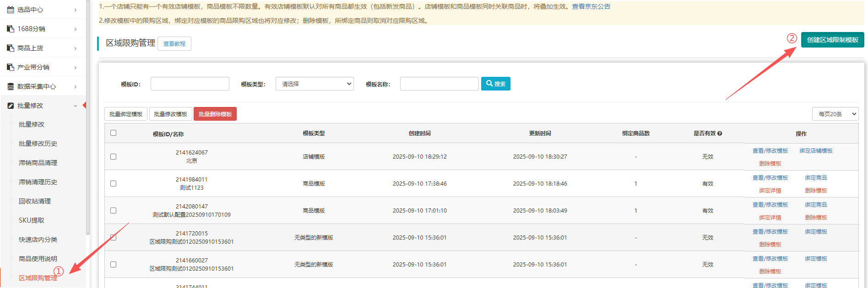
Task: Click the 产业带分销 sidebar icon
Action: pos(11,67)
